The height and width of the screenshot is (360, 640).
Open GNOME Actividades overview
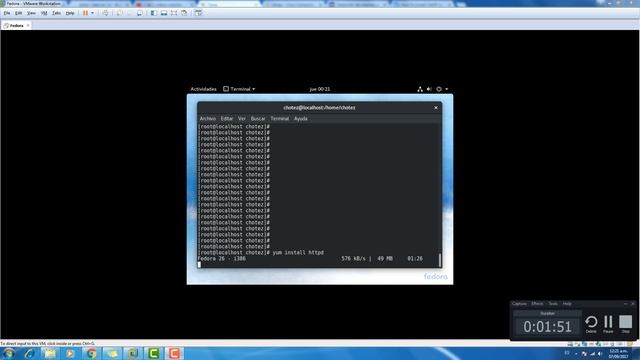(x=203, y=89)
